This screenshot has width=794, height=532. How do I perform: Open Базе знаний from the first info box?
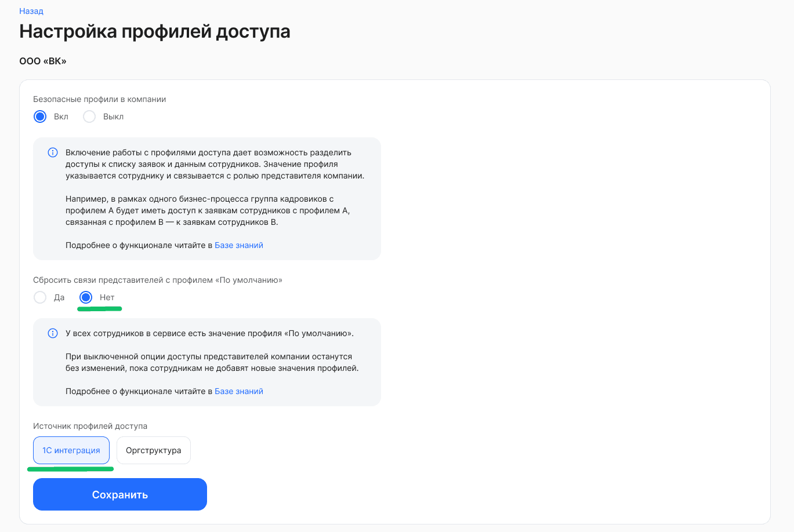click(239, 245)
